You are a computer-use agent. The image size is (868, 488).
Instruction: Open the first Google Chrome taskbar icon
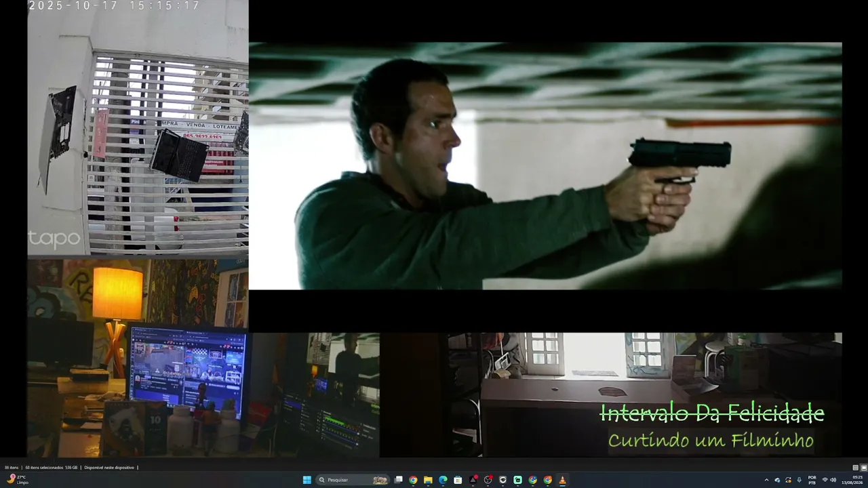pos(413,480)
